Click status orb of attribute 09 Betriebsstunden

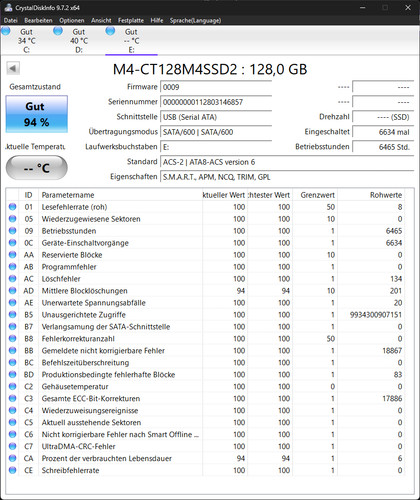[x=13, y=231]
